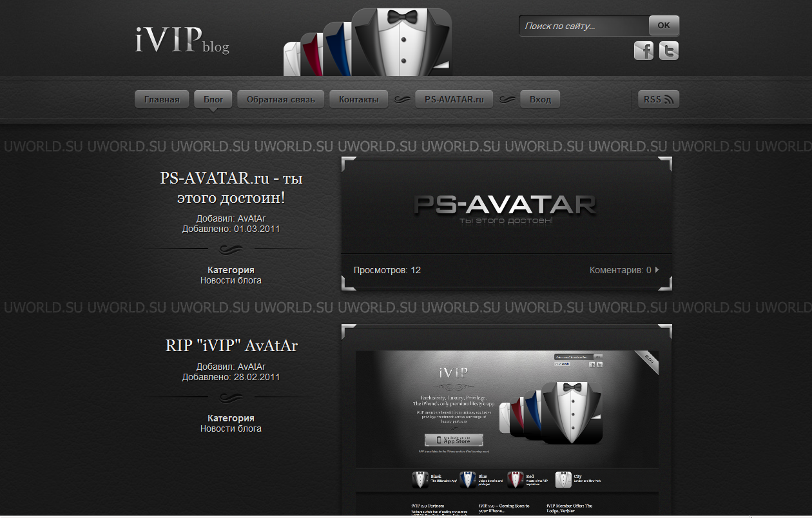Open the RIP "iVIP" AvAtAr post title
Screen dimensions: 812x518
pos(231,346)
